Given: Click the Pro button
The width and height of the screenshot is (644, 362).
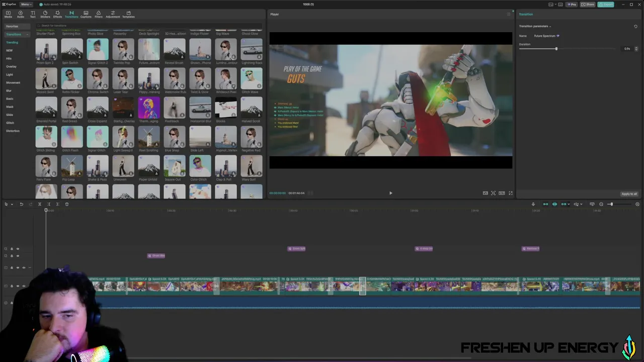Looking at the screenshot, I should pyautogui.click(x=571, y=5).
